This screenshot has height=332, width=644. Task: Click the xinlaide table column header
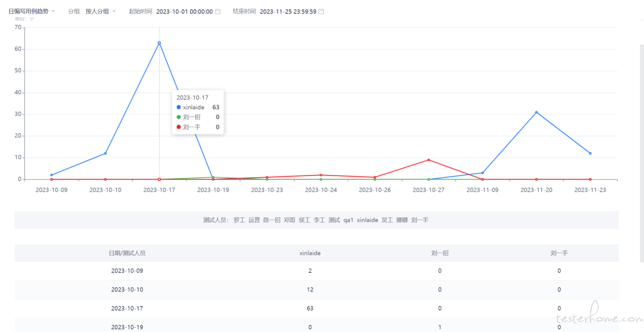click(x=310, y=253)
